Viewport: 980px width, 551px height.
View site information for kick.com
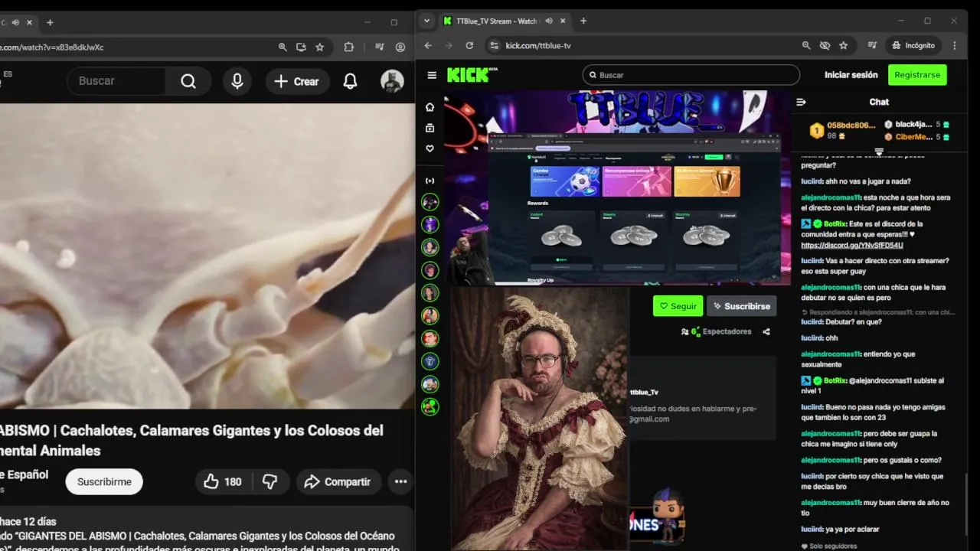[x=494, y=45]
